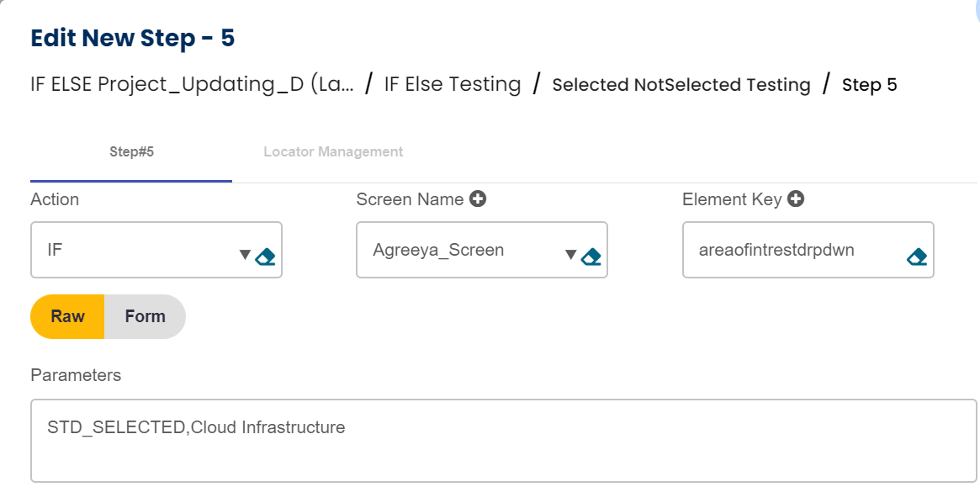Add a new Element Key via plus icon
Image resolution: width=980 pixels, height=487 pixels.
[796, 199]
